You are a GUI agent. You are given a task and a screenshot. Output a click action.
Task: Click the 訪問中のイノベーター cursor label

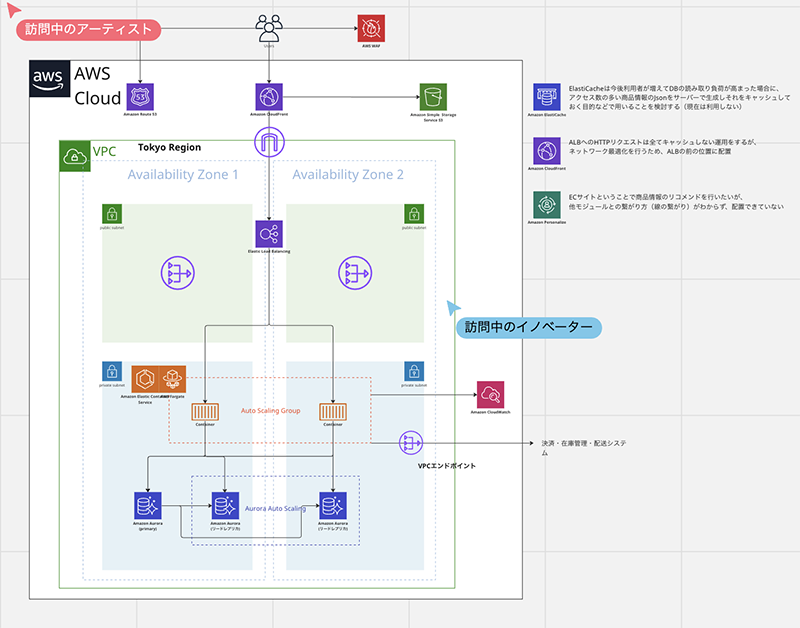click(529, 327)
